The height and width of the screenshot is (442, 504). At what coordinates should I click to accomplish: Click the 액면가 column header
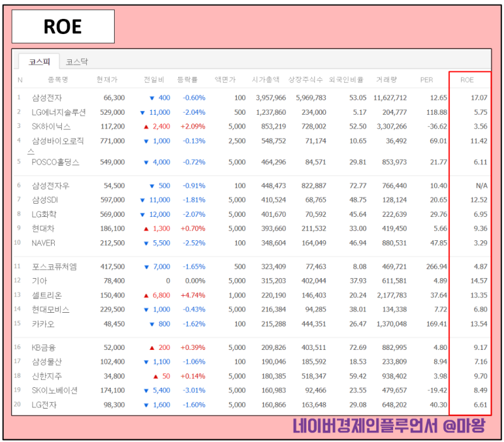click(x=225, y=79)
